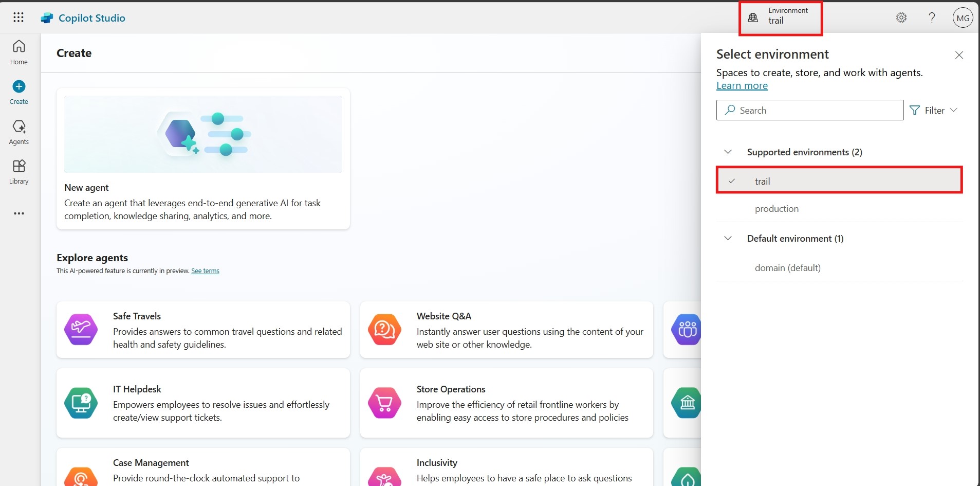Image resolution: width=980 pixels, height=486 pixels.
Task: Open the Agents sidebar page
Action: (19, 132)
